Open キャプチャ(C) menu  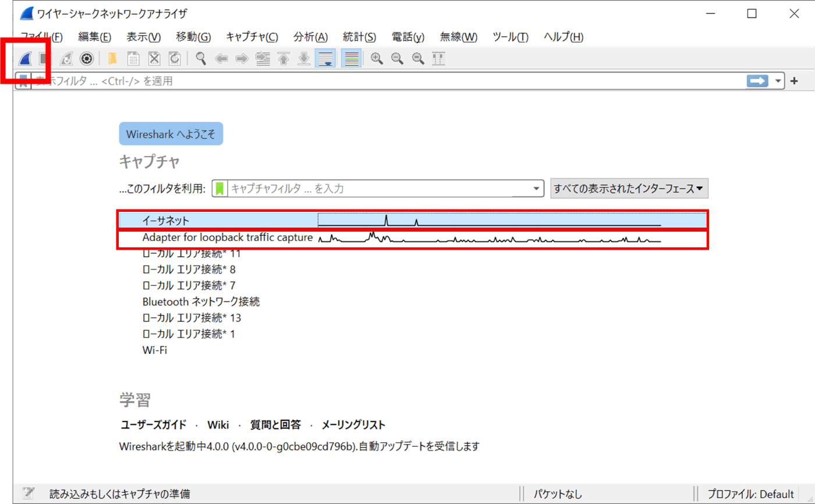252,37
